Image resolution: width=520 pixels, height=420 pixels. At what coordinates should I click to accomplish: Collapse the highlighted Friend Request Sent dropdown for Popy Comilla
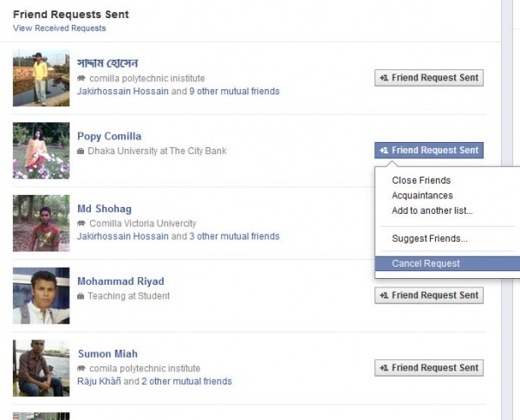429,150
